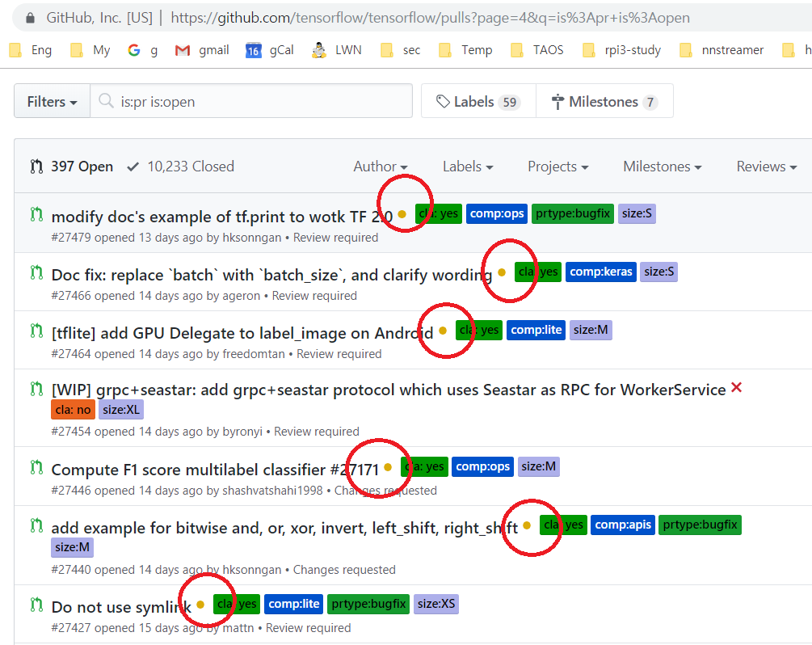Click the magnifier icon in the search filter field

point(106,100)
